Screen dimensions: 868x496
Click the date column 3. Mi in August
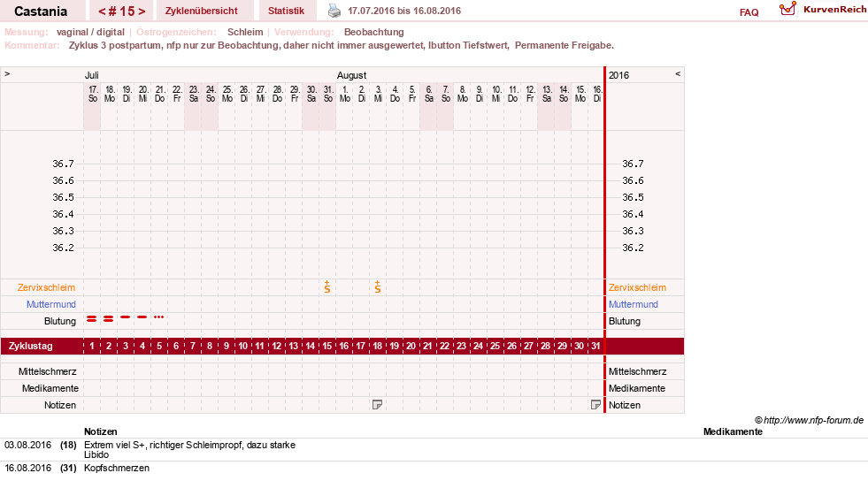[x=378, y=94]
